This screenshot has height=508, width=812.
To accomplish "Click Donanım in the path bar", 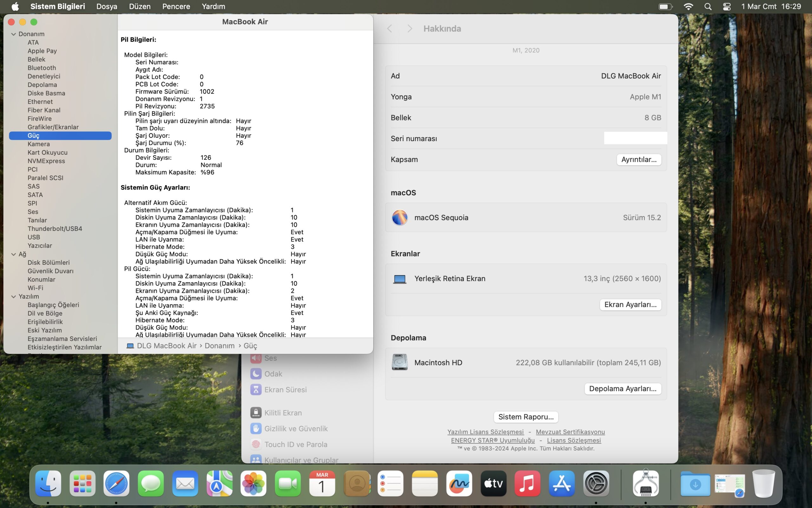I will 219,346.
